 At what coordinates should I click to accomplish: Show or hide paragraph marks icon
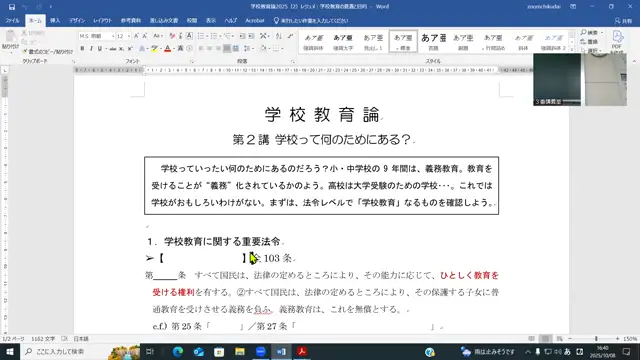tap(290, 36)
